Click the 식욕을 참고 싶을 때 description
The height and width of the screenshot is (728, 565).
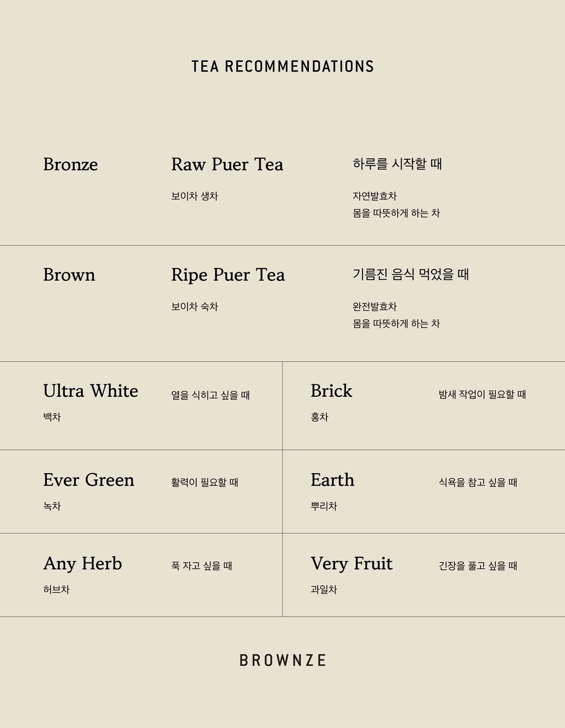pyautogui.click(x=478, y=483)
